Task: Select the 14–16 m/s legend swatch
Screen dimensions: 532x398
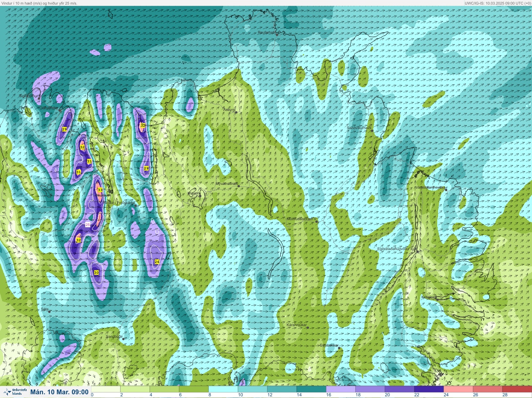Action: (312, 389)
